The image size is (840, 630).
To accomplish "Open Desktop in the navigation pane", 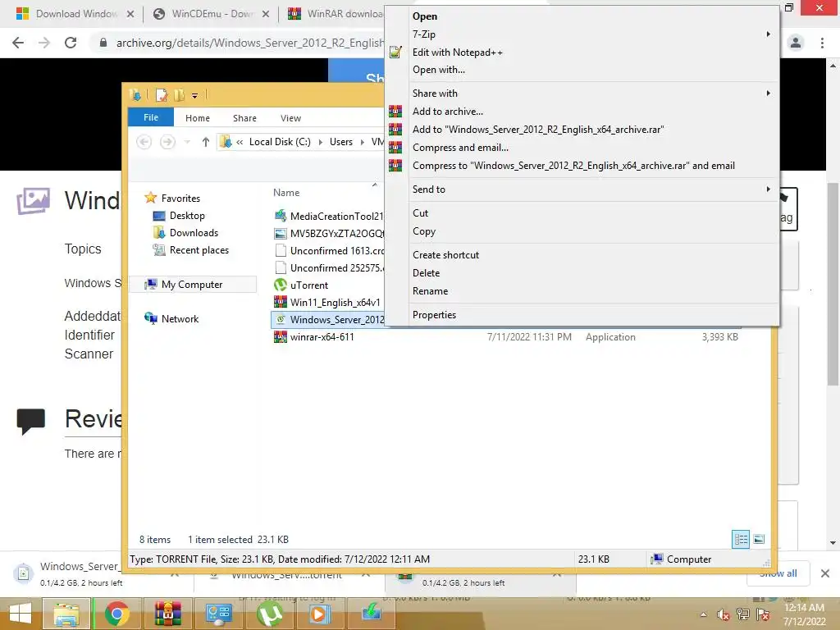I will (x=187, y=216).
